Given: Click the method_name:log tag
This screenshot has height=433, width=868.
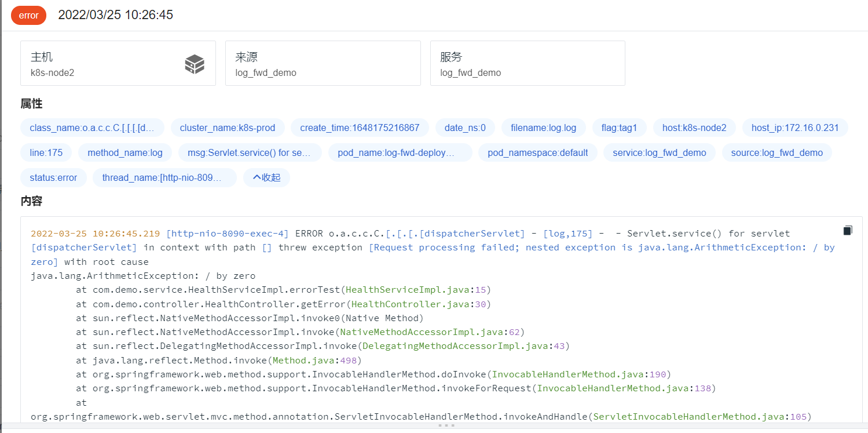Looking at the screenshot, I should tap(125, 152).
